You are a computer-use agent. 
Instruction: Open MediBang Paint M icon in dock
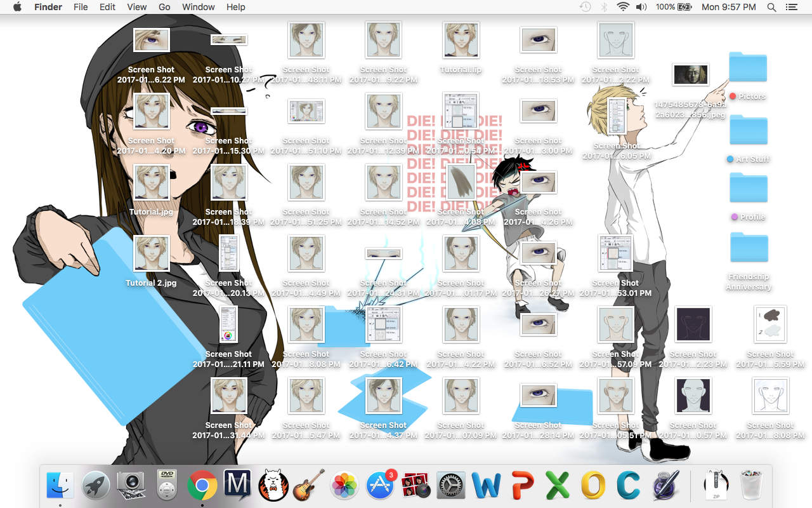tap(238, 485)
